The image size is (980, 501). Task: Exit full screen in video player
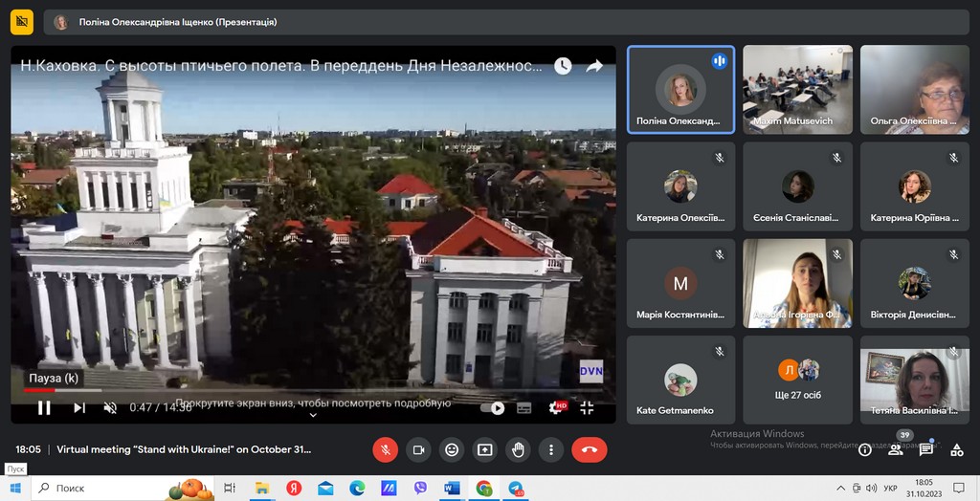[587, 407]
